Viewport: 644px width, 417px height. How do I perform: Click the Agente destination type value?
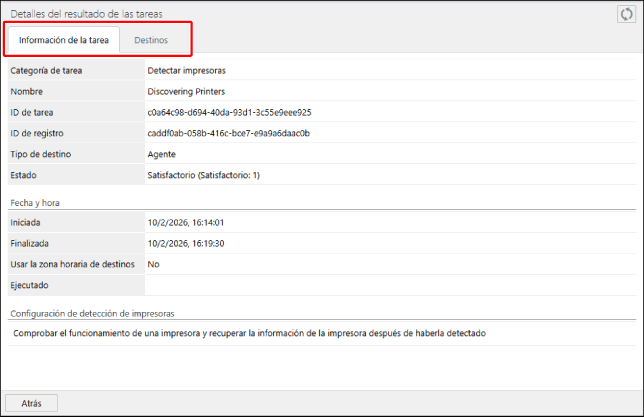161,154
